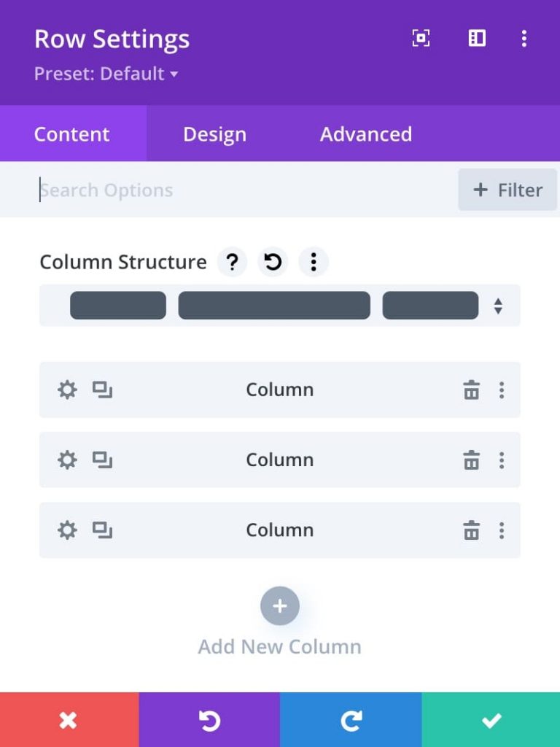
Task: Switch to the Design tab
Action: point(214,133)
